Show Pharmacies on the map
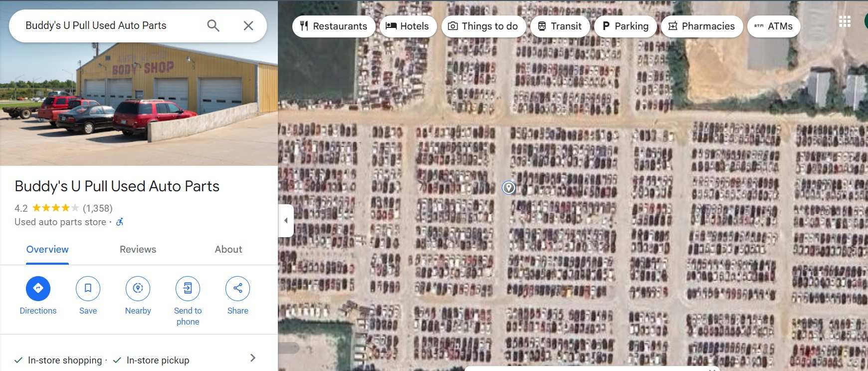Viewport: 868px width, 371px height. (702, 26)
